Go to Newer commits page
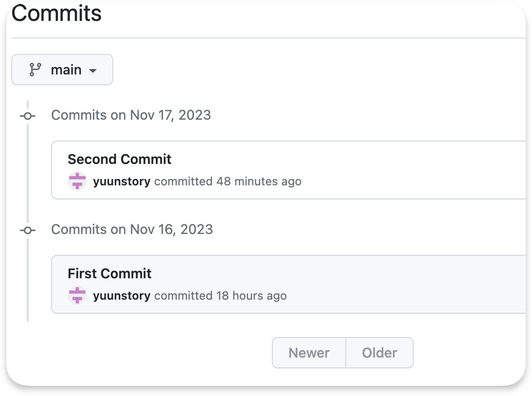The width and height of the screenshot is (532, 396). click(x=309, y=353)
